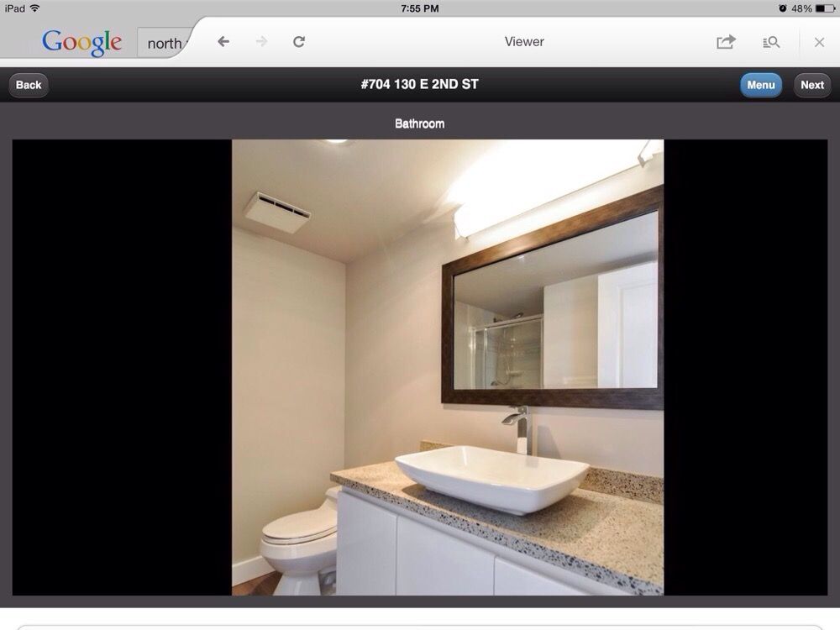The width and height of the screenshot is (840, 630).
Task: Tap the bathroom photo
Action: [448, 367]
